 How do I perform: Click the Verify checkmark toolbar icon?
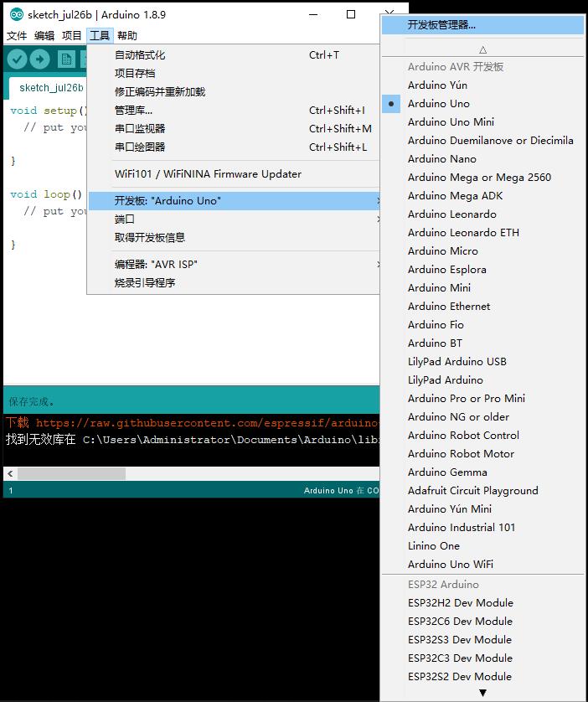[x=17, y=59]
